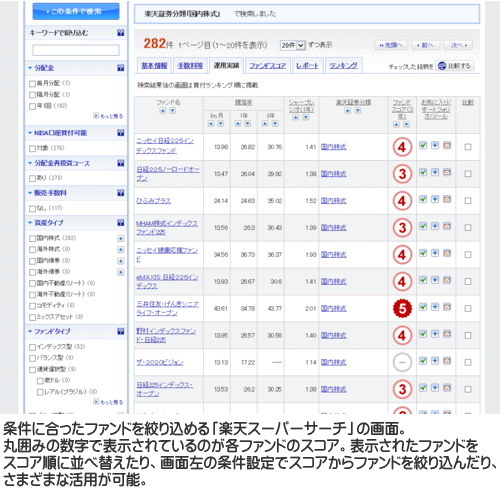The width and height of the screenshot is (500, 495).
Task: Sort 楽天証券分類 column ascending arrow
Action: 348,111
